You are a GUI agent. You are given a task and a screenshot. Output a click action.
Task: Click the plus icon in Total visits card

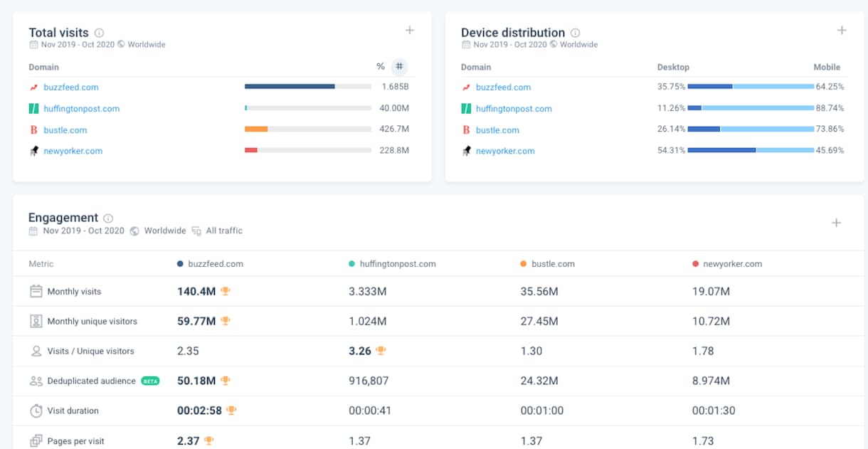(x=410, y=30)
